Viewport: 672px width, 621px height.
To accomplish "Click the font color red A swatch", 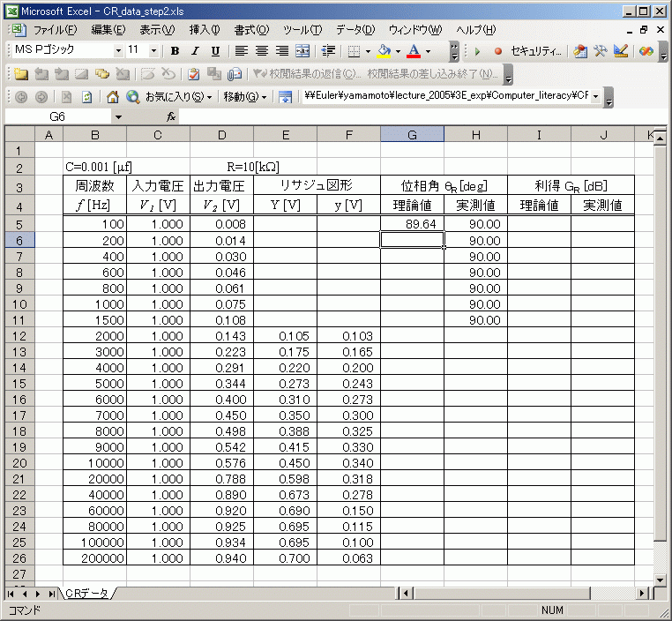I will point(413,51).
